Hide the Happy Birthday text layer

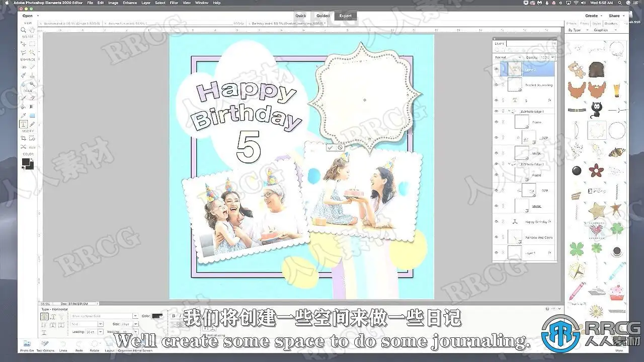coord(497,221)
